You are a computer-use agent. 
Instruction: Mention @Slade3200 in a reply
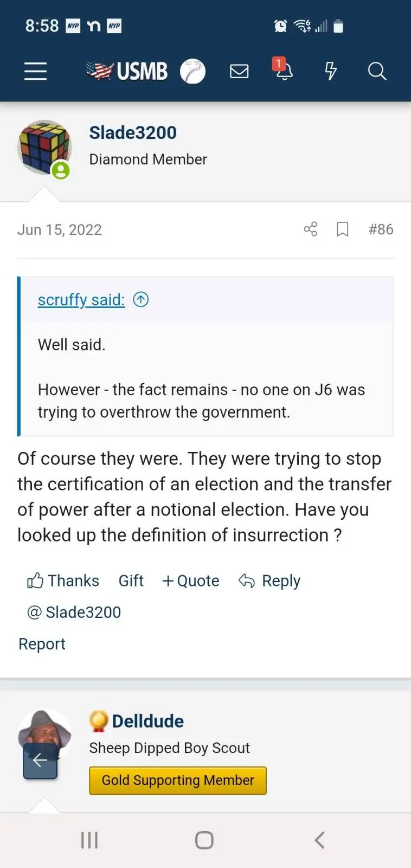(74, 612)
